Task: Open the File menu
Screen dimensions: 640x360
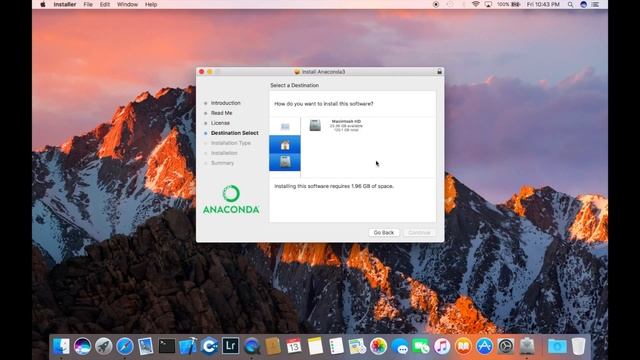Action: tap(88, 4)
